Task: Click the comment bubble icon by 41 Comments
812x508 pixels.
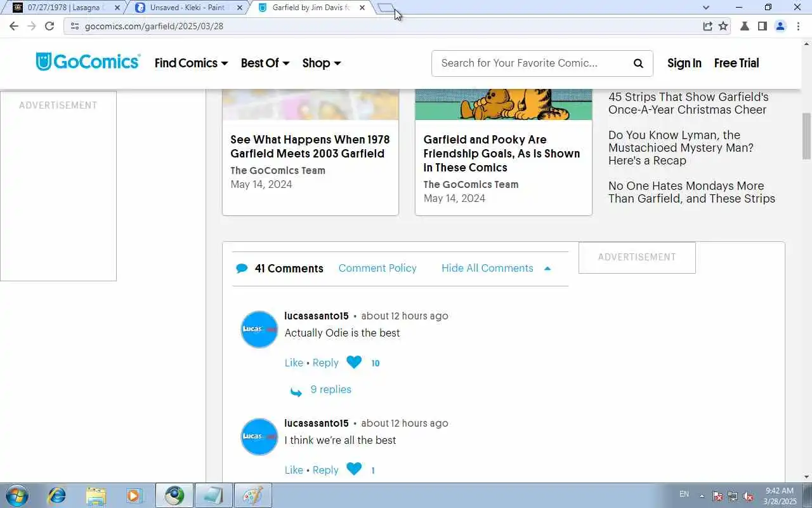Action: 242,269
